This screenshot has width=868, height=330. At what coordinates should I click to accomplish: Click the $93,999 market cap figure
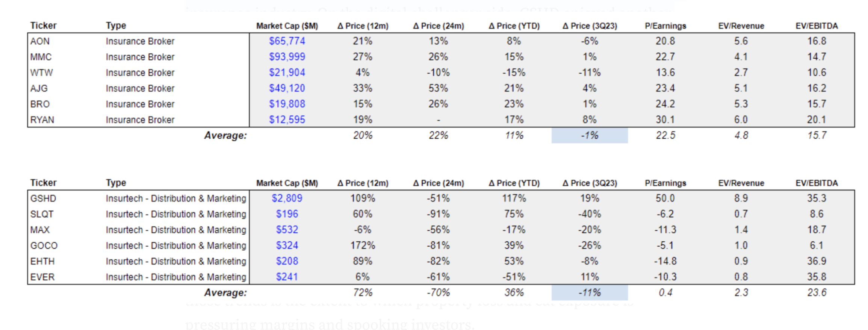click(x=287, y=57)
